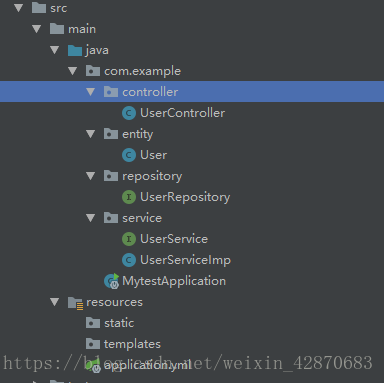The image size is (384, 383).
Task: Click the User class icon
Action: click(x=129, y=155)
